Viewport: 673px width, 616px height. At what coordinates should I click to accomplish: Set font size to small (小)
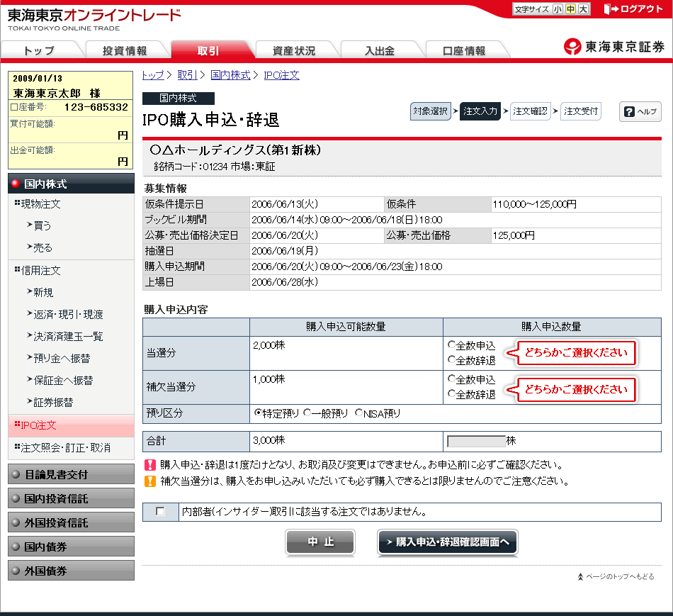[x=558, y=9]
